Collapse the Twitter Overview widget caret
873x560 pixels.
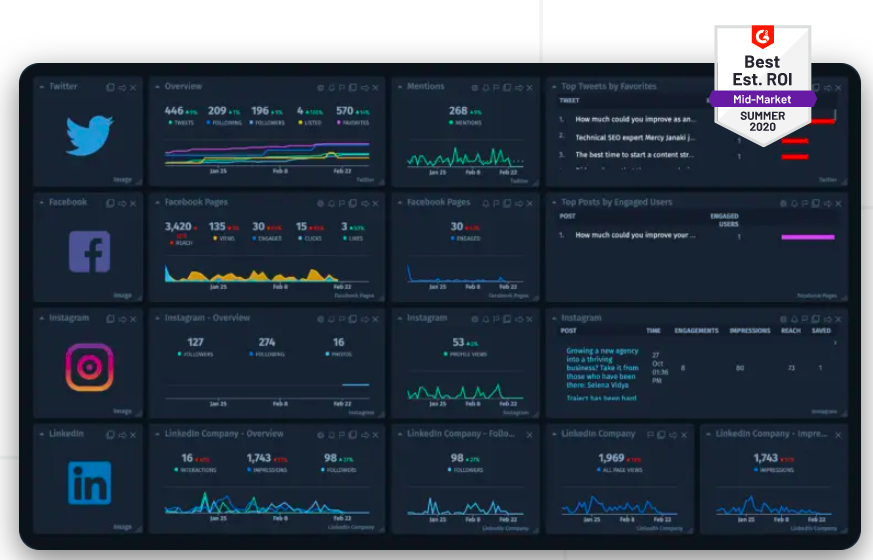pyautogui.click(x=158, y=87)
